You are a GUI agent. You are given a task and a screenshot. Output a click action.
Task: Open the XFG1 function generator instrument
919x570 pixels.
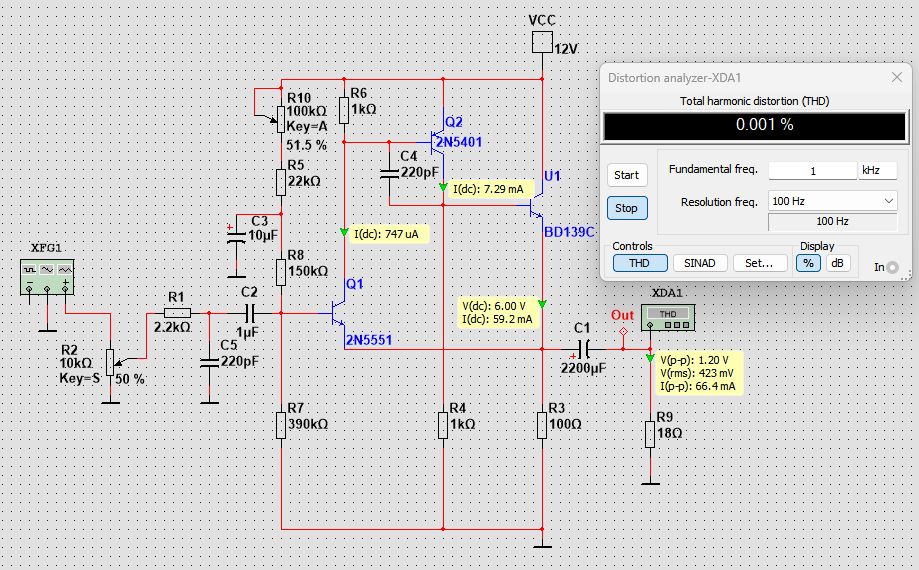47,277
